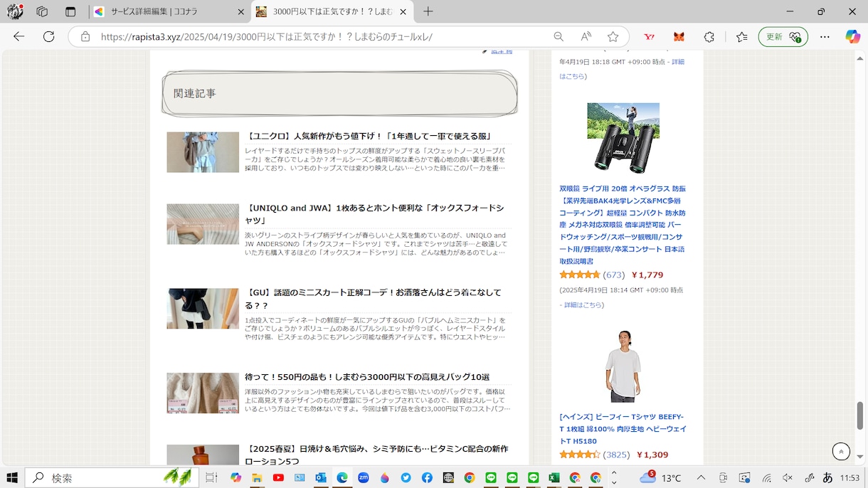Click the GU ミニスカート article thumbnail
Screen dimensions: 868x488
click(x=203, y=309)
